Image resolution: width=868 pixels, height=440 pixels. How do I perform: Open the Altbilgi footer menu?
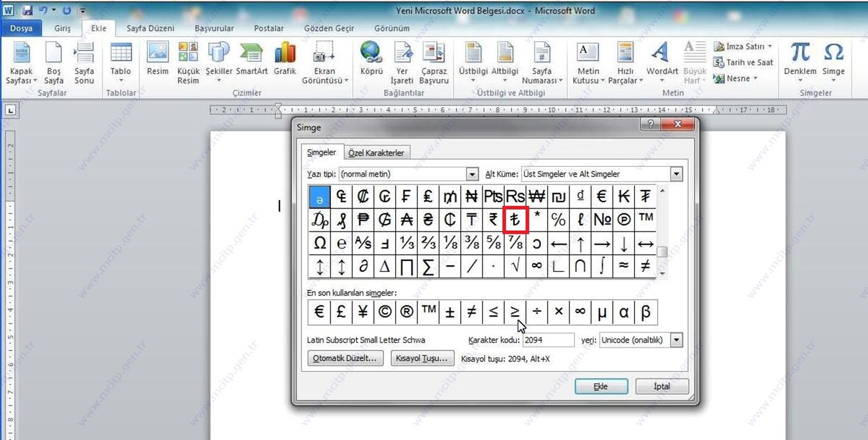(505, 63)
